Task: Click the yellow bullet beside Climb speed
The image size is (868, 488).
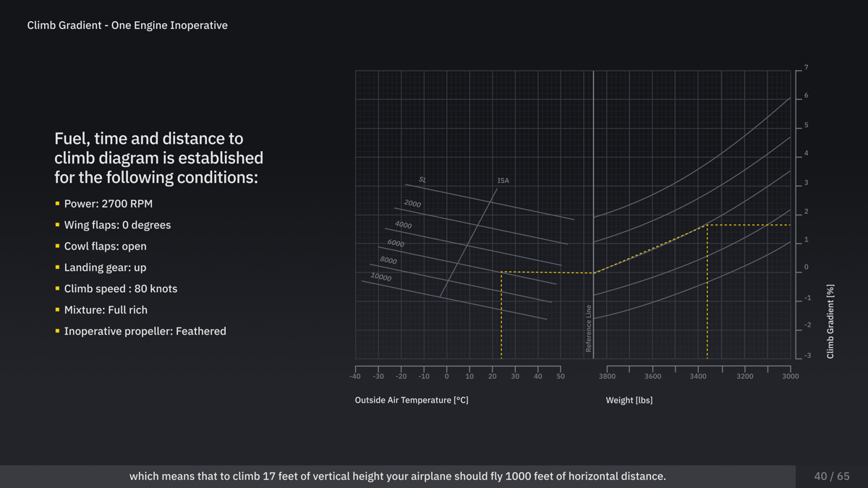Action: (x=58, y=288)
